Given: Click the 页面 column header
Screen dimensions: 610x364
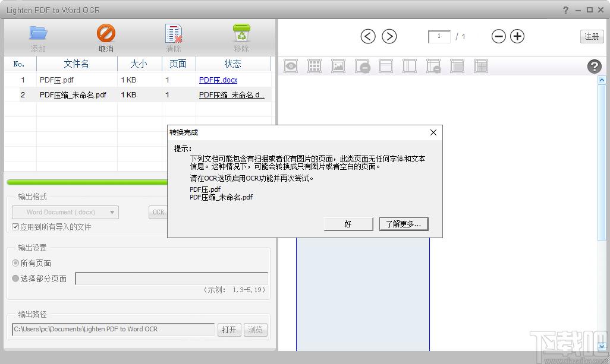Looking at the screenshot, I should point(178,64).
